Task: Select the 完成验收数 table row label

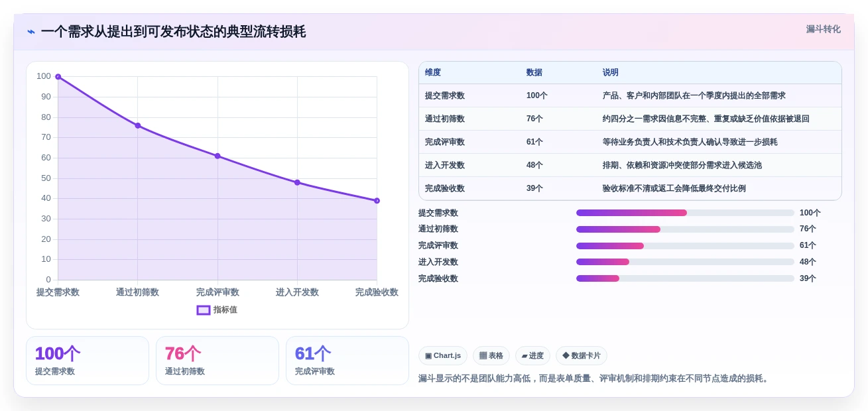Action: 445,188
